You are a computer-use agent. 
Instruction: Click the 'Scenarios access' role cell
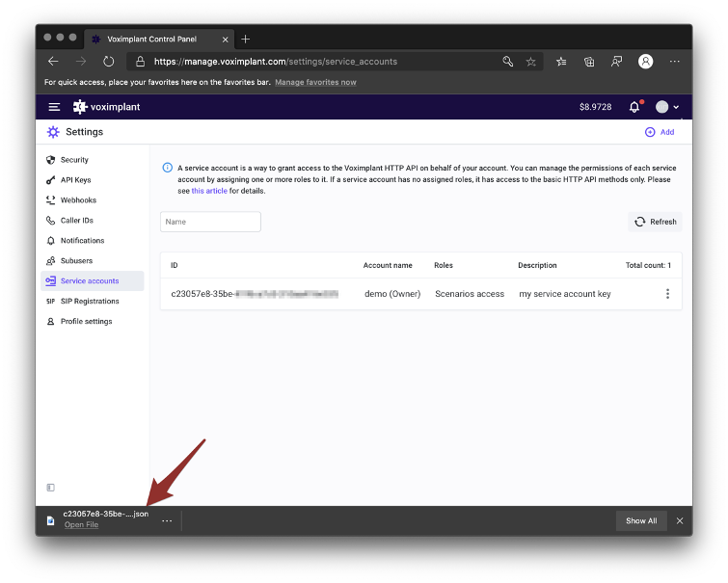point(470,294)
